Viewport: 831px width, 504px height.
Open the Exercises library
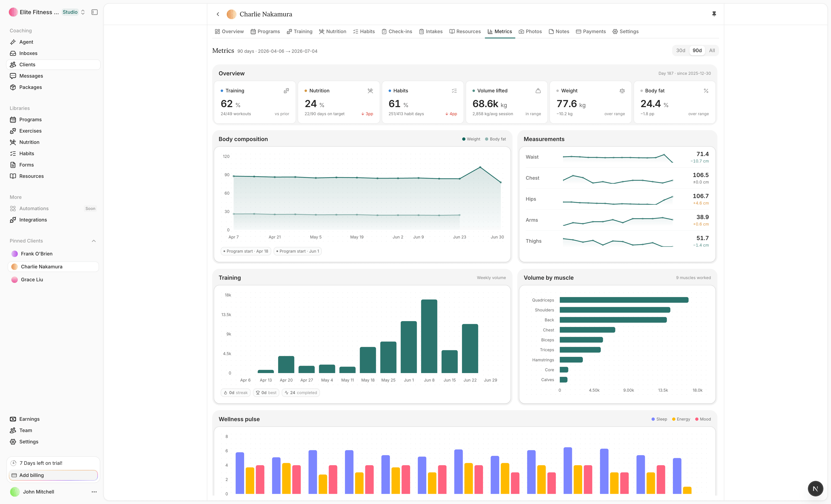[x=53, y=131]
